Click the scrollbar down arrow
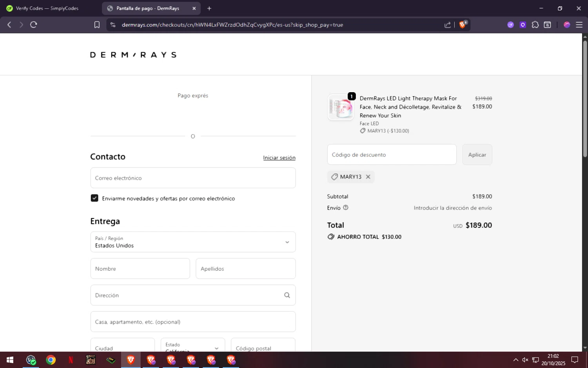Viewport: 588px width, 368px height. tap(585, 348)
